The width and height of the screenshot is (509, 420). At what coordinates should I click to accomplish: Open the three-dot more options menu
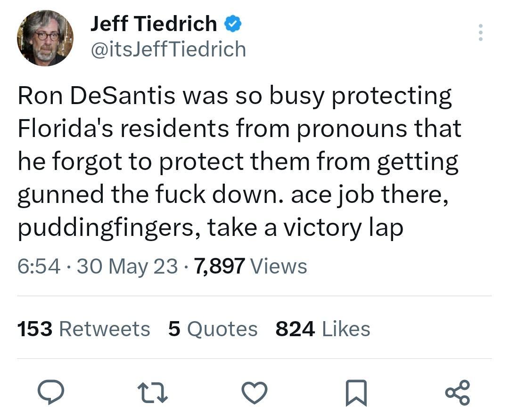[x=481, y=32]
